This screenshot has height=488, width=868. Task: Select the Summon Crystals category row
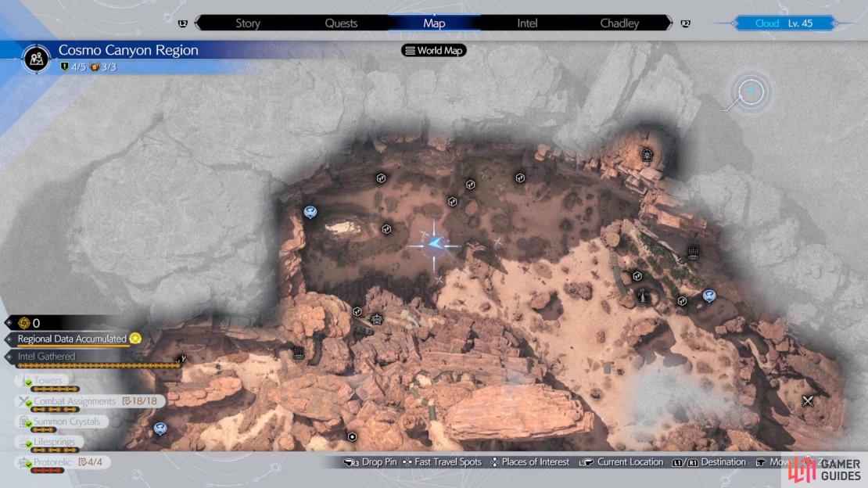61,422
